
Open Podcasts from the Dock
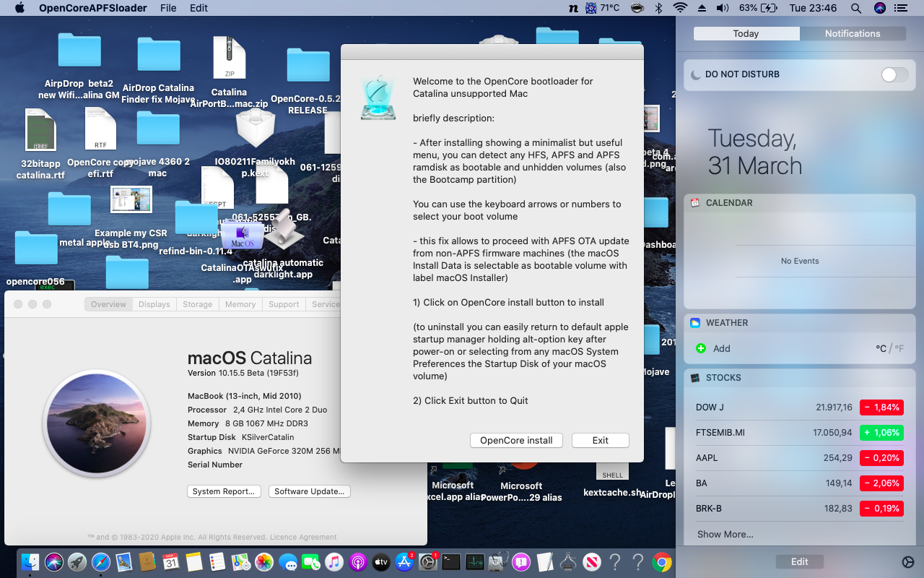(357, 561)
